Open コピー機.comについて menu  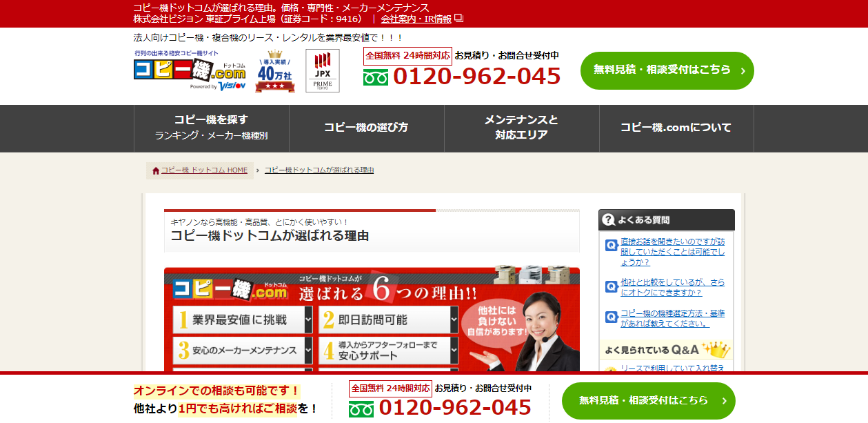[676, 128]
